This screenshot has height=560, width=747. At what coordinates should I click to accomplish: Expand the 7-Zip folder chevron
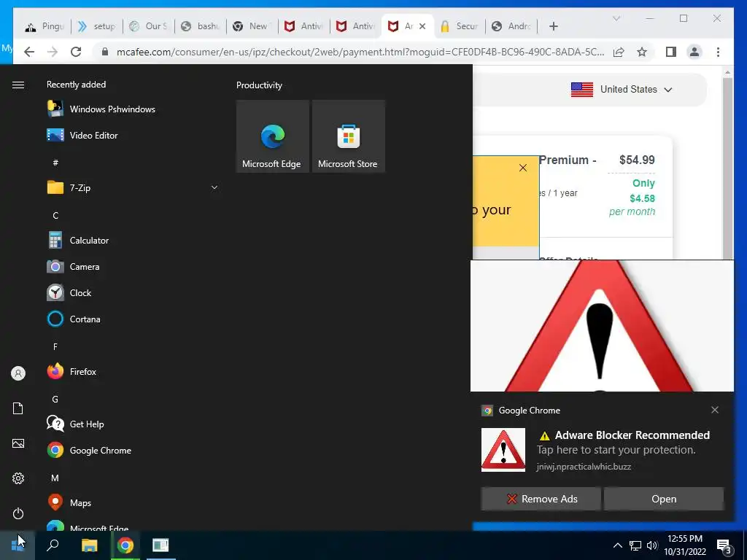pyautogui.click(x=214, y=187)
